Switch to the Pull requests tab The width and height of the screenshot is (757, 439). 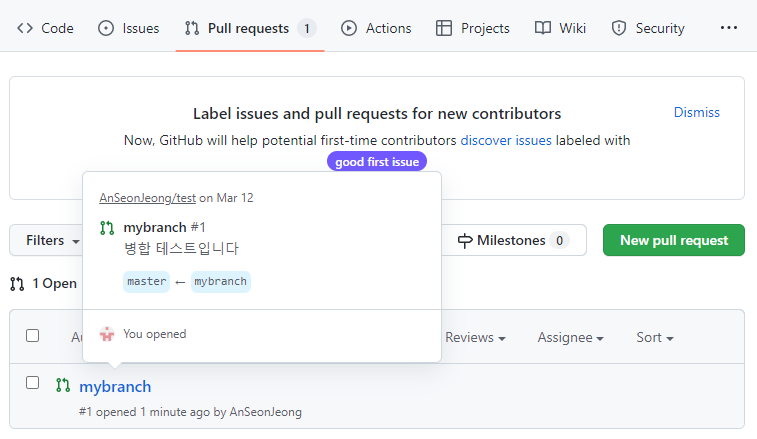[x=249, y=28]
